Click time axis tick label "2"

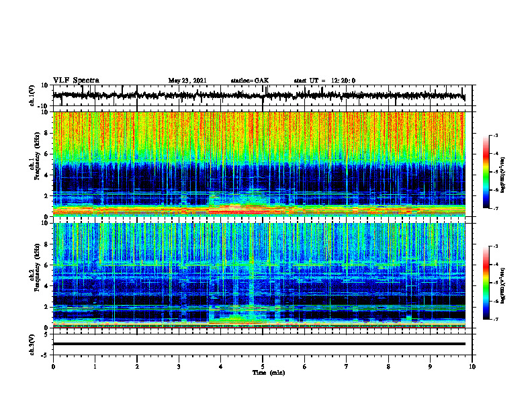[x=137, y=367]
